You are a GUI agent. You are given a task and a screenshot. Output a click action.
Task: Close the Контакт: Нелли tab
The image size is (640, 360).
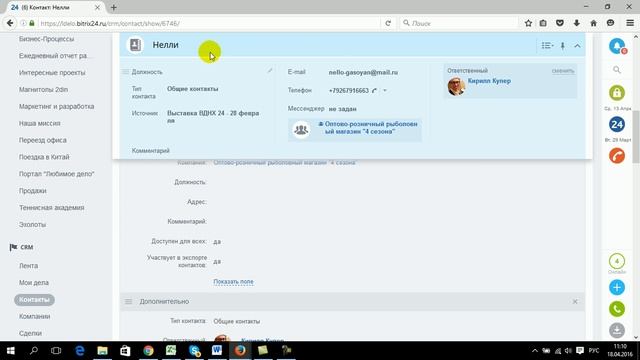click(97, 7)
